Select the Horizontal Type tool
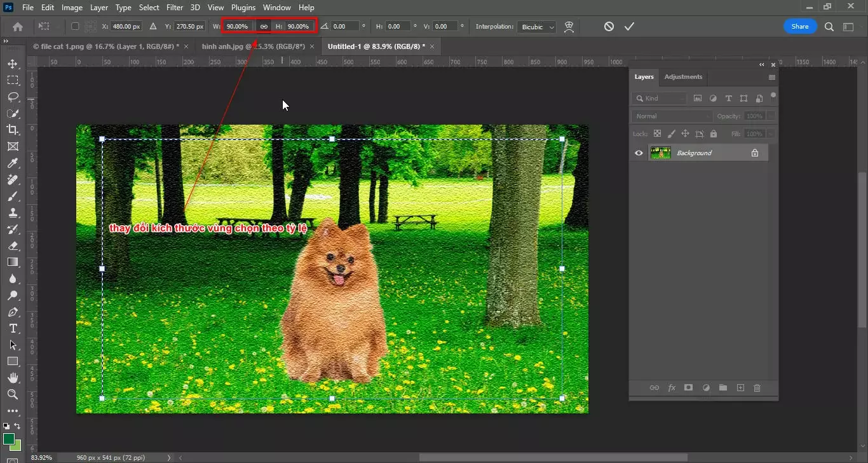This screenshot has width=868, height=463. coord(13,329)
